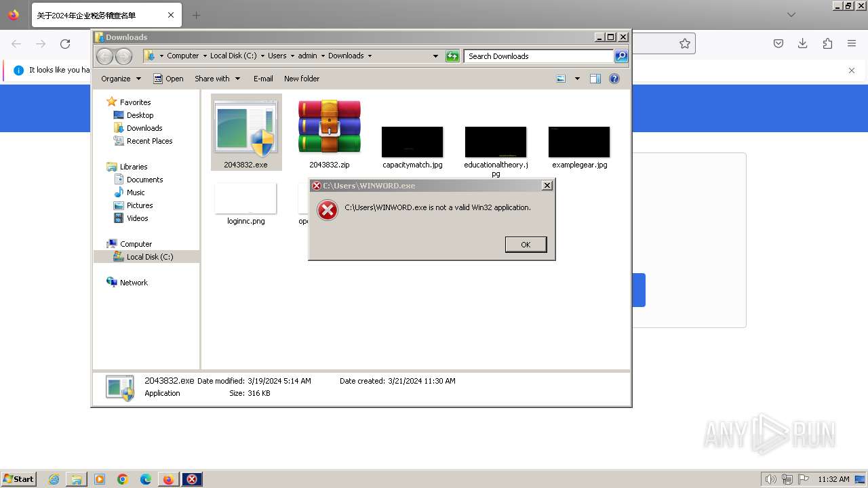The height and width of the screenshot is (488, 868).
Task: Open the Organize menu in Explorer
Action: [121, 79]
